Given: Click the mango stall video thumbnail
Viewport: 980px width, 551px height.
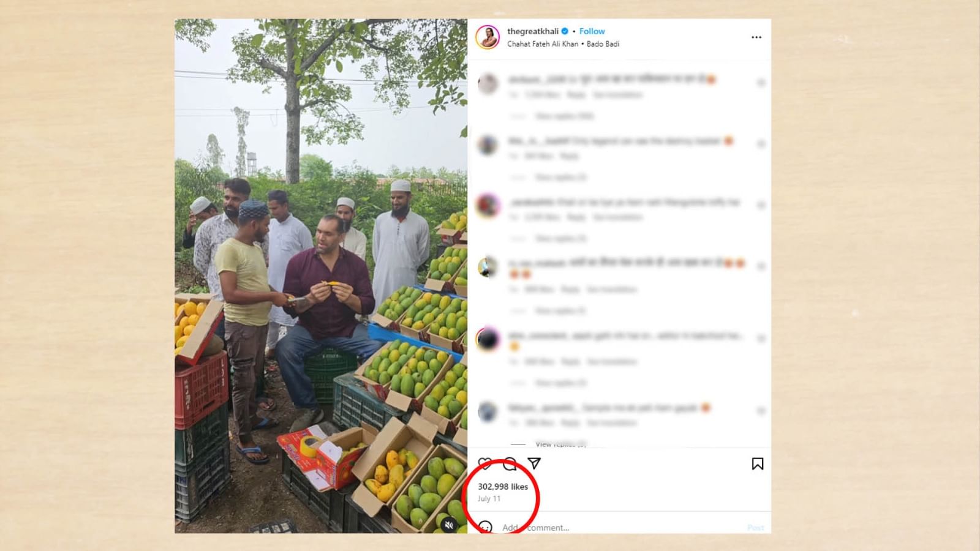Looking at the screenshot, I should click(321, 275).
